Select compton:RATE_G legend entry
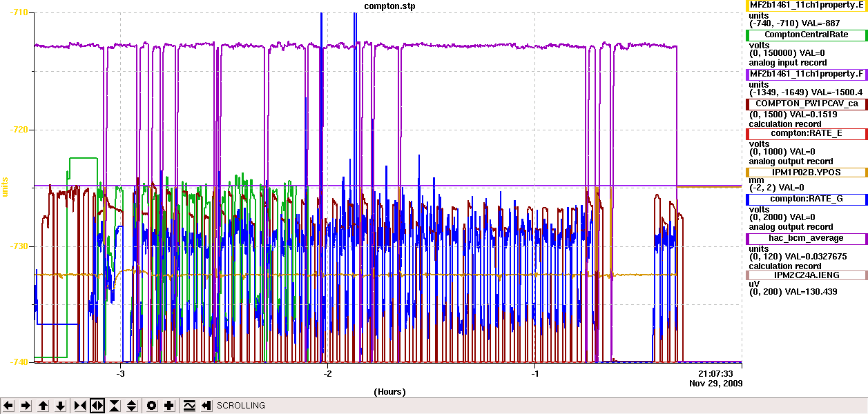Image resolution: width=868 pixels, height=414 pixels. pos(807,199)
